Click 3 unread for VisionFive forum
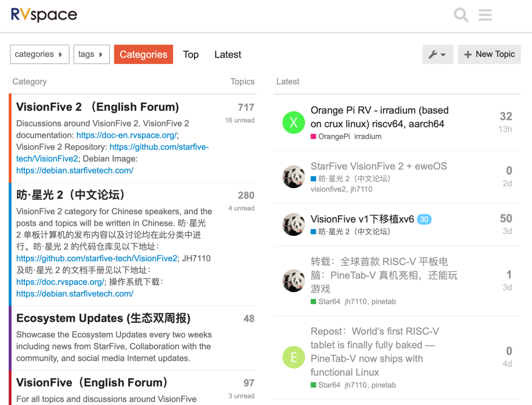Screen dimensions: 532x405 coord(241,396)
